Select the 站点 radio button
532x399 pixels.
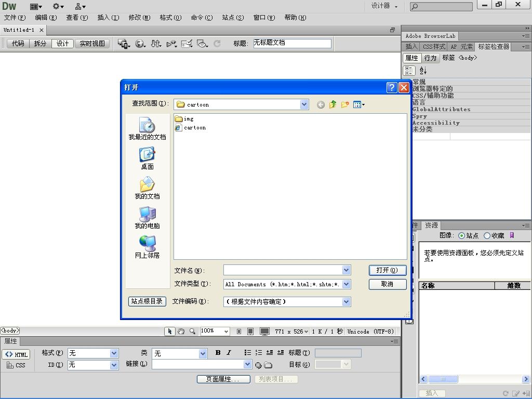click(x=461, y=235)
